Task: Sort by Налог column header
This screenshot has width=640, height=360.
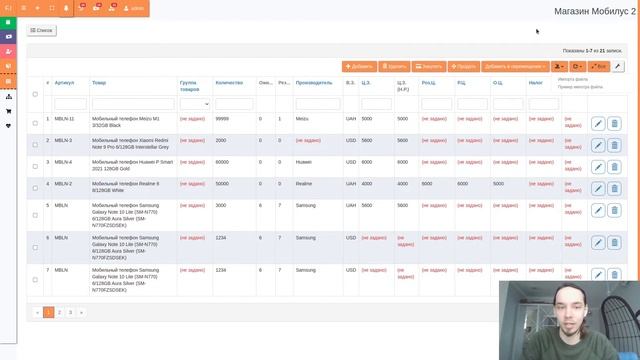Action: [536, 83]
